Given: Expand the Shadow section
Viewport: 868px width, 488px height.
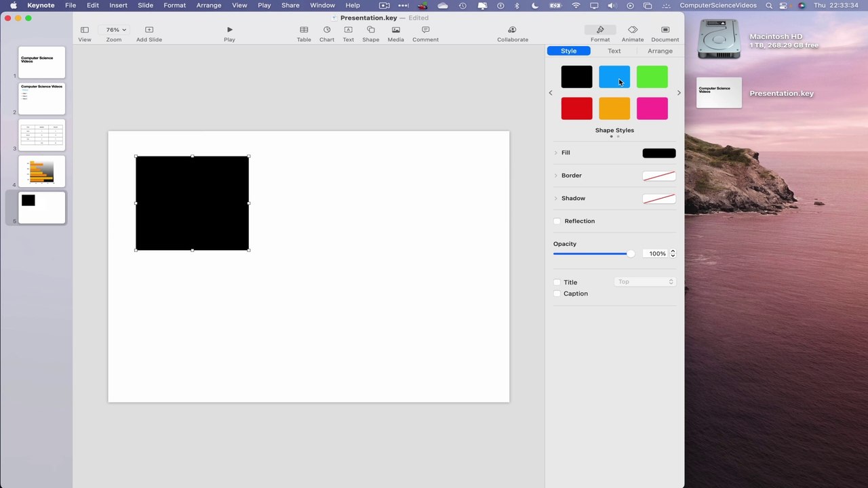Looking at the screenshot, I should pyautogui.click(x=556, y=199).
